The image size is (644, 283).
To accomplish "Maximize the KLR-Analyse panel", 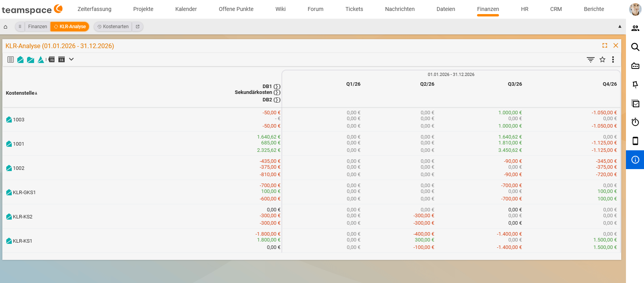I will click(x=605, y=45).
